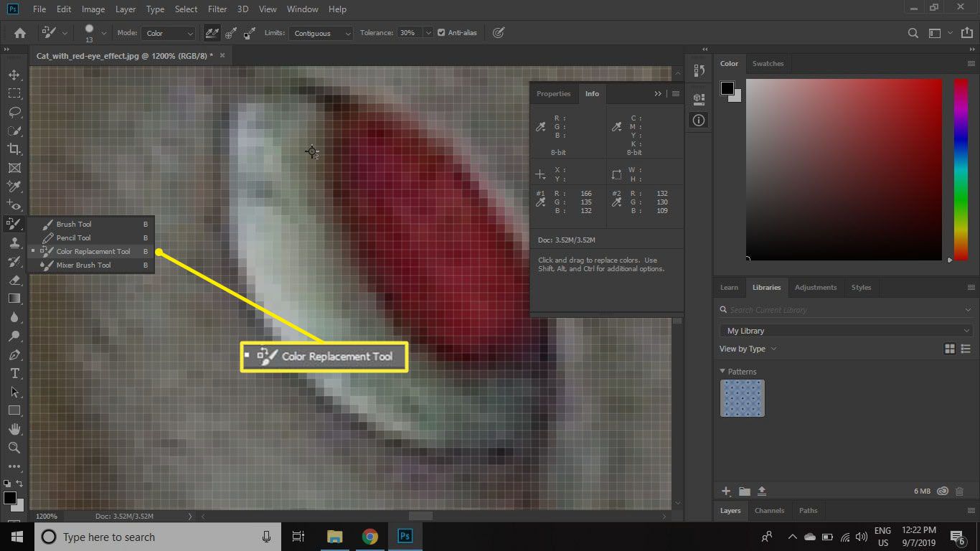
Task: Enable Sampling: Once option
Action: (231, 33)
